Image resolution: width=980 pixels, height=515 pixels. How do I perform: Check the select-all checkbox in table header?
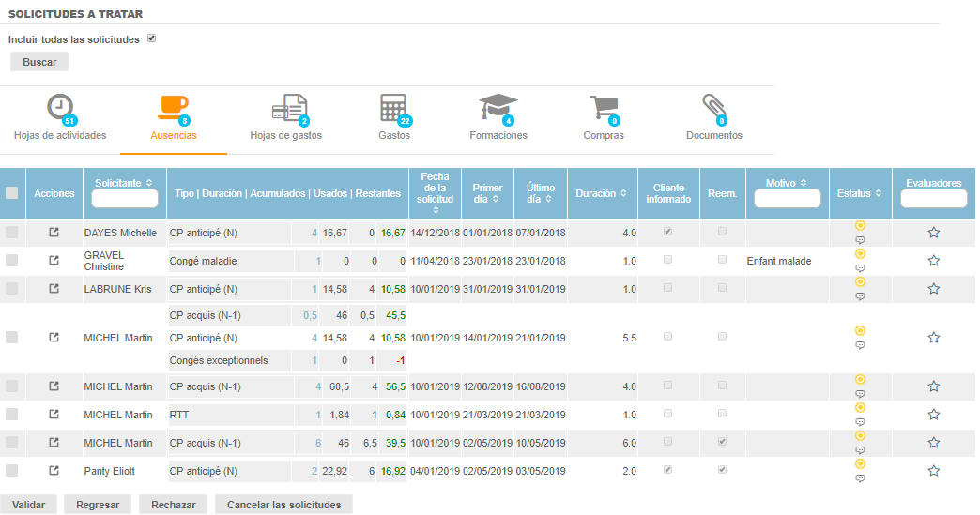pyautogui.click(x=12, y=193)
